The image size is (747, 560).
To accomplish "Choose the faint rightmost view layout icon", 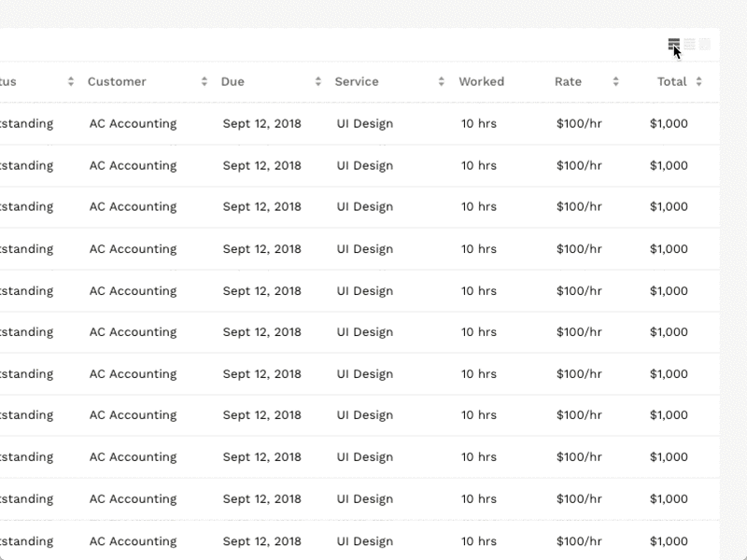I will click(x=705, y=44).
